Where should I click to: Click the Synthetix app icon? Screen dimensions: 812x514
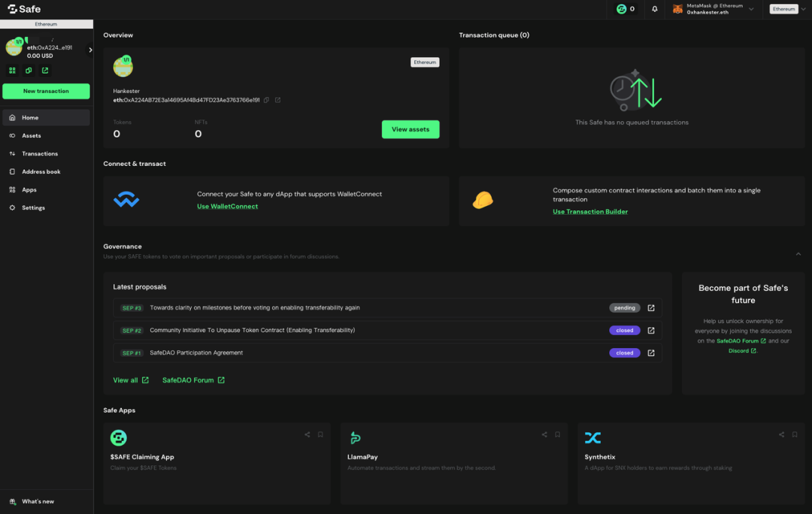point(593,438)
